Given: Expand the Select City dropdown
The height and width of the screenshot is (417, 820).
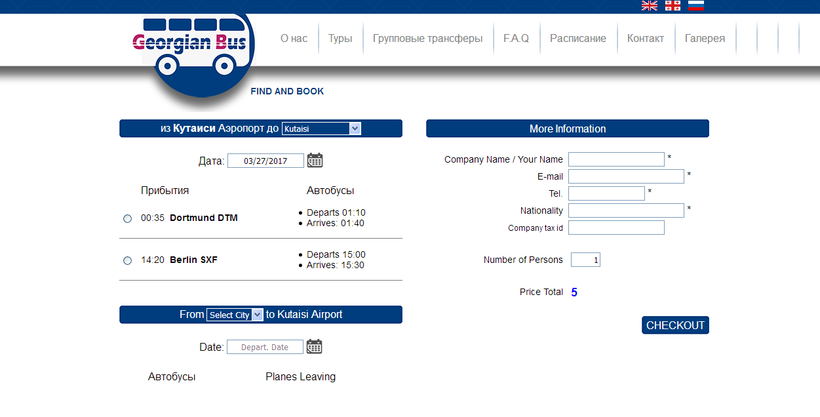Looking at the screenshot, I should pos(234,315).
